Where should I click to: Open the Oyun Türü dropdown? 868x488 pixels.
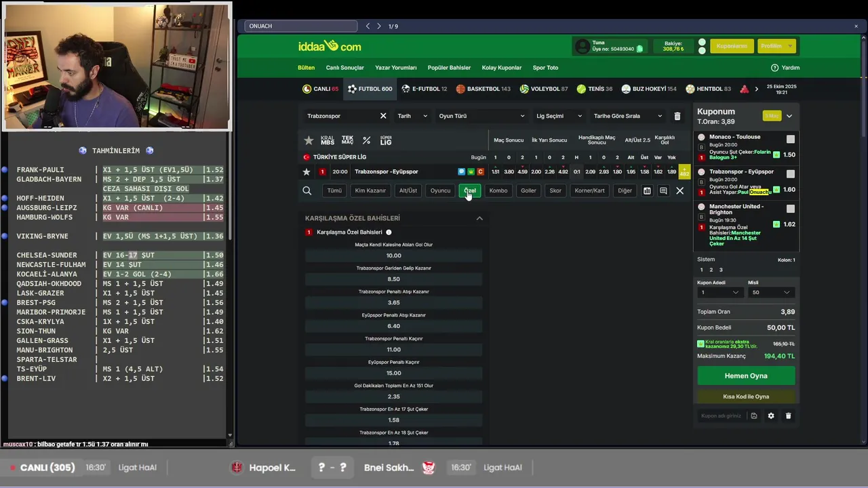pos(481,116)
